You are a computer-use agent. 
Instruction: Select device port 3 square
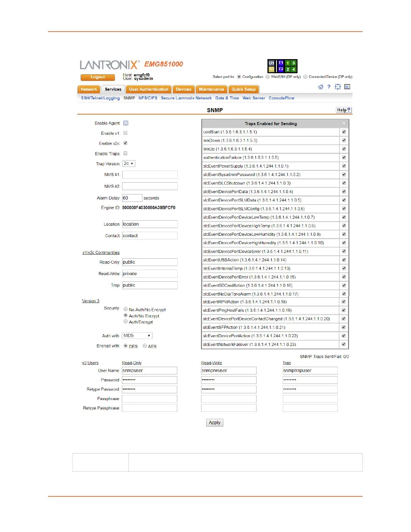coord(293,63)
